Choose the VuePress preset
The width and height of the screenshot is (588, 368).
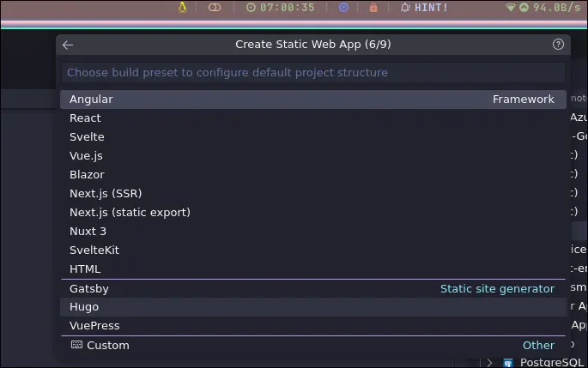313,326
